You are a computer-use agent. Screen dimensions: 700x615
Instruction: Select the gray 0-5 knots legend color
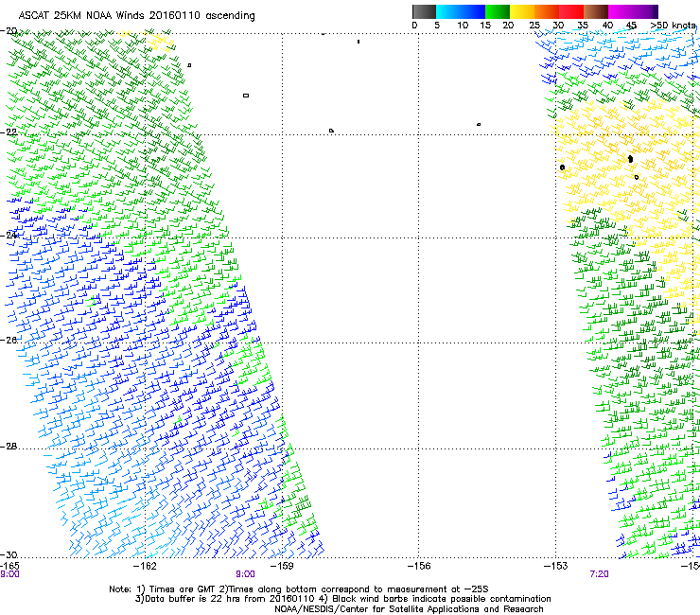click(x=424, y=11)
